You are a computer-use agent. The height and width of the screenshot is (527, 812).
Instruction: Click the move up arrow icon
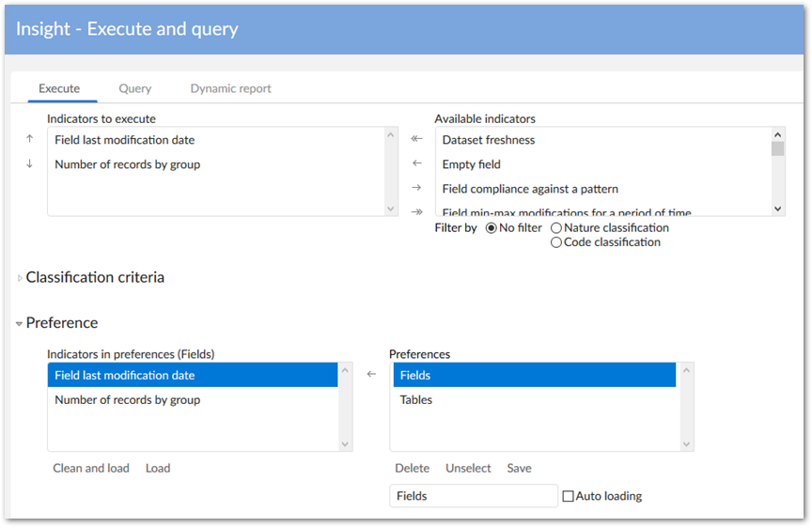(x=29, y=139)
